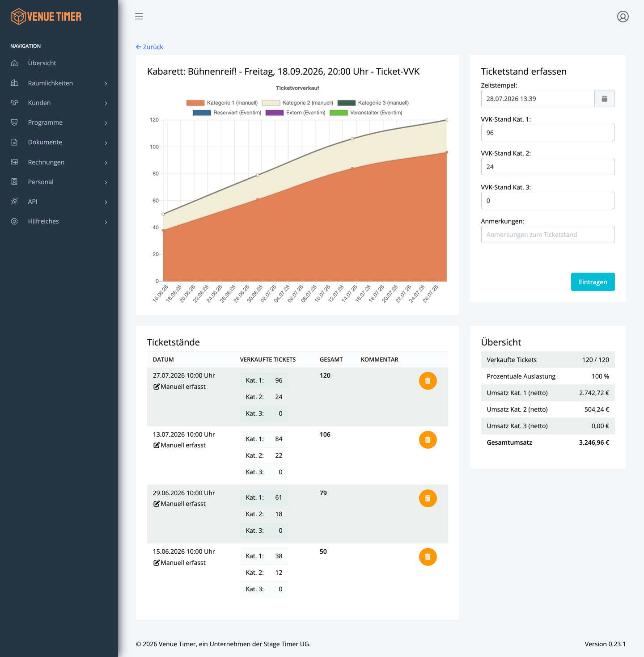Click the Eintragen button
This screenshot has width=644, height=657.
[x=593, y=282]
